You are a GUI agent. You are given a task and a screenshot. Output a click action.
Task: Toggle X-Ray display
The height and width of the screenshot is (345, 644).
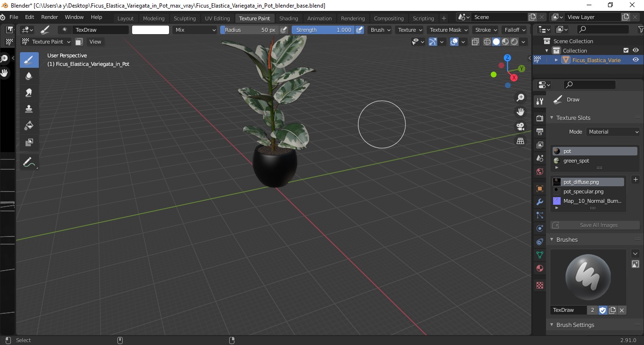tap(475, 42)
